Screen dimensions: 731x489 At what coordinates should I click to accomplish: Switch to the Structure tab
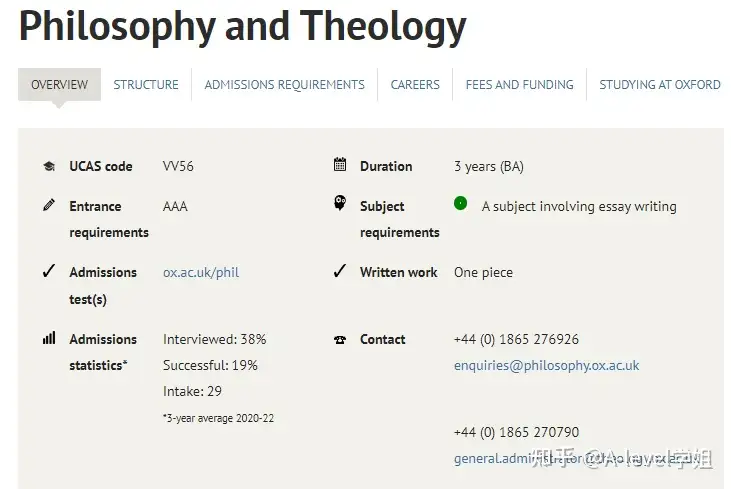click(146, 84)
